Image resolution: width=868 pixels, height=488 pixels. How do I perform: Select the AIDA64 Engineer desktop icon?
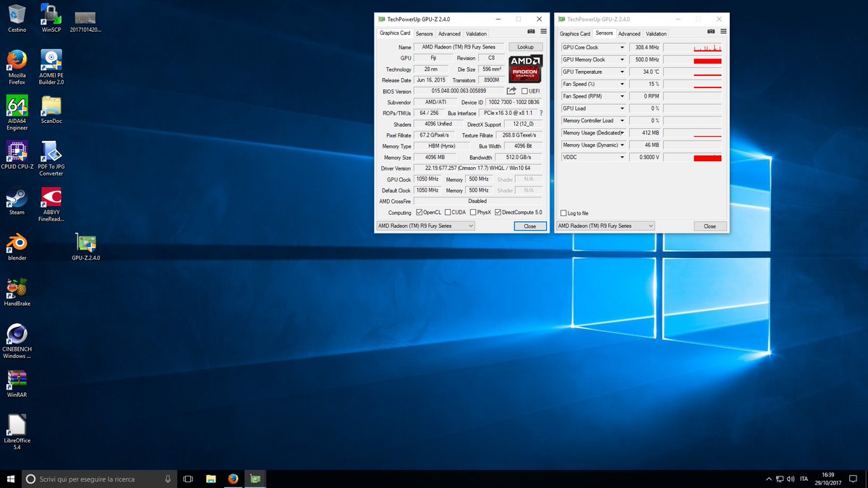coord(17,113)
